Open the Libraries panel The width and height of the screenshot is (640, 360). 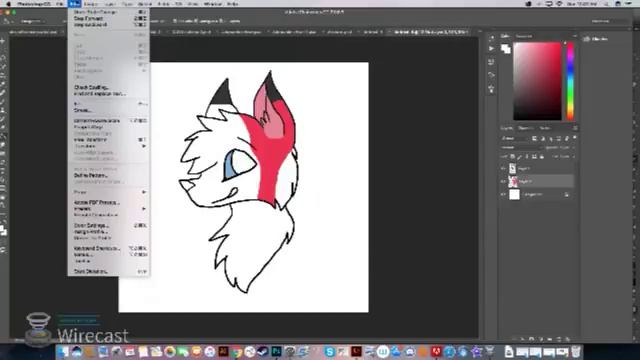pos(596,39)
